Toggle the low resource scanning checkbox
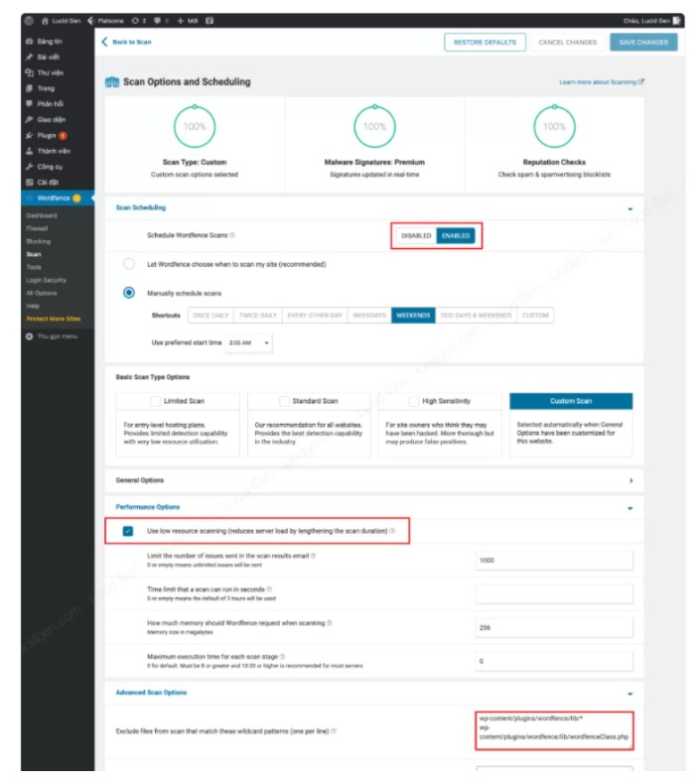 (x=128, y=531)
